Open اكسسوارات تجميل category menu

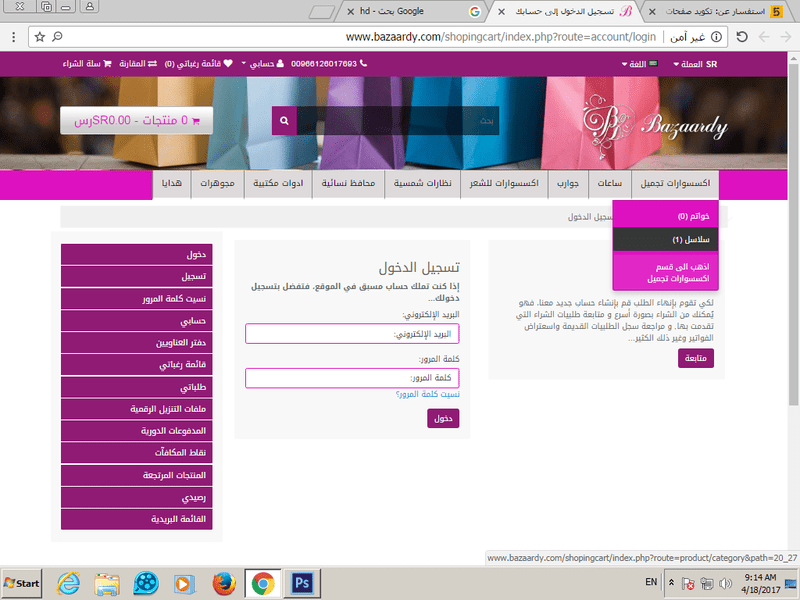[676, 184]
